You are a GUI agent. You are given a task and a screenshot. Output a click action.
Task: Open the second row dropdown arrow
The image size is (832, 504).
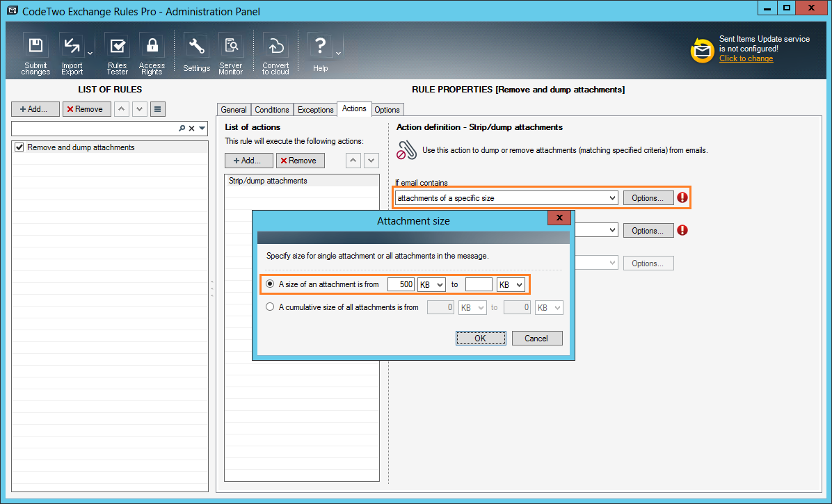coord(612,231)
